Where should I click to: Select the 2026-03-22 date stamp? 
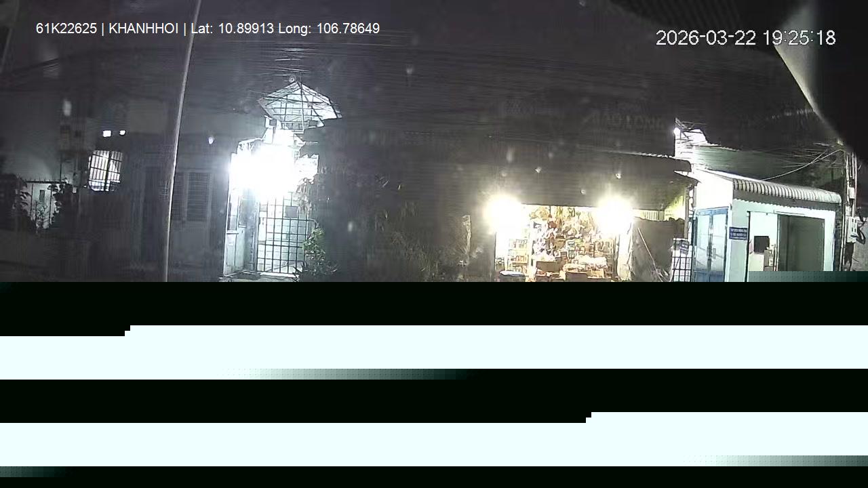(705, 38)
